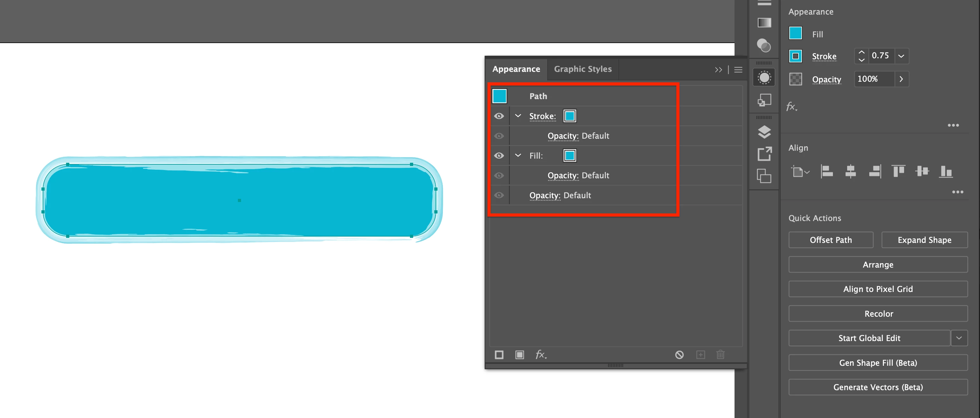
Task: Click the Asset Export panel icon
Action: 764,154
